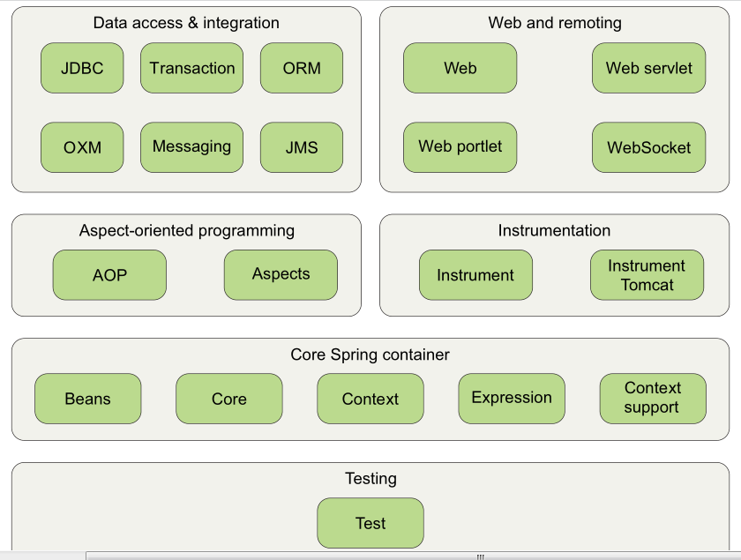
Task: Click the Instrument module box
Action: pos(475,275)
